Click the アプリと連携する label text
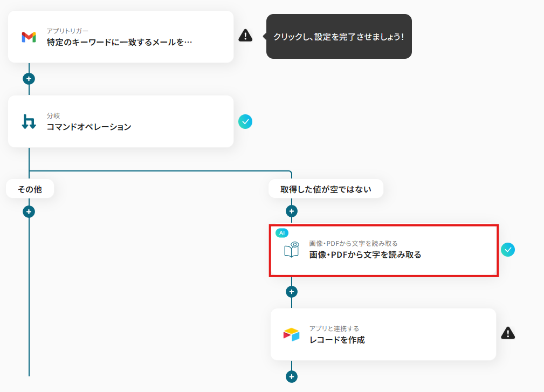 tap(334, 328)
